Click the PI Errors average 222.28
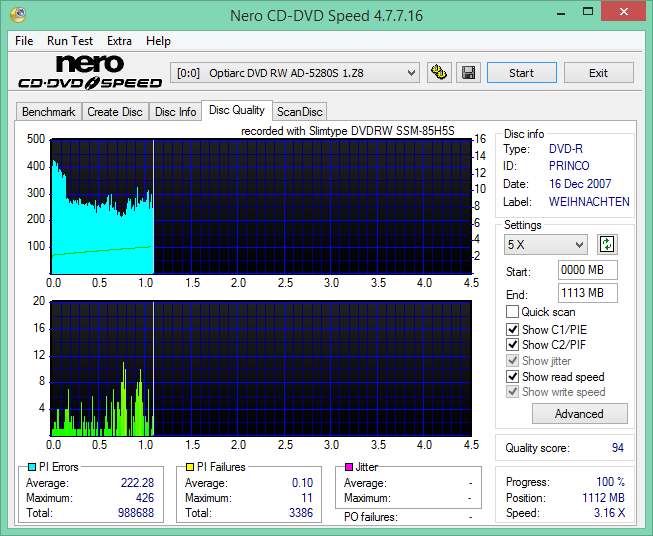The image size is (653, 536). tap(137, 483)
